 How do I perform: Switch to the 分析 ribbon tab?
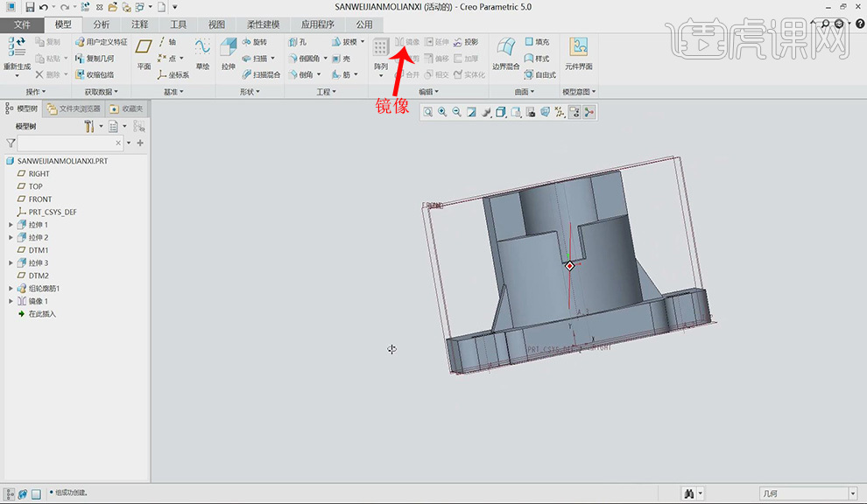[x=102, y=24]
